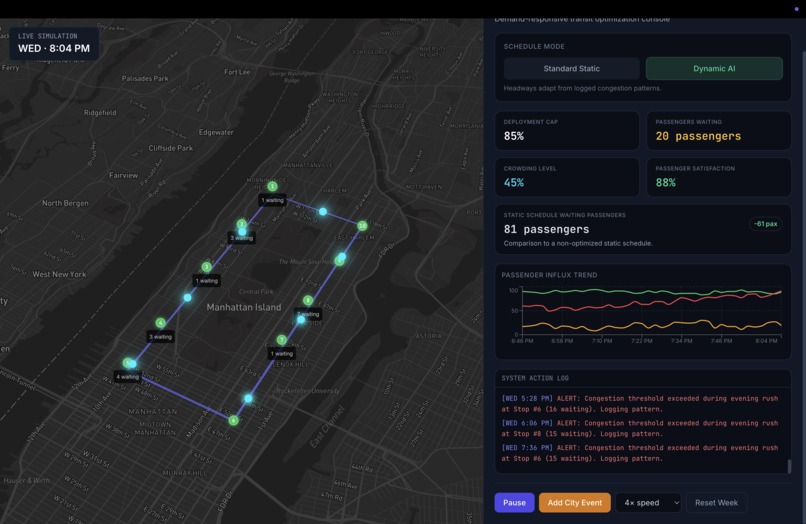This screenshot has height=524, width=806.
Task: Click the North Bergen map label
Action: (x=65, y=203)
